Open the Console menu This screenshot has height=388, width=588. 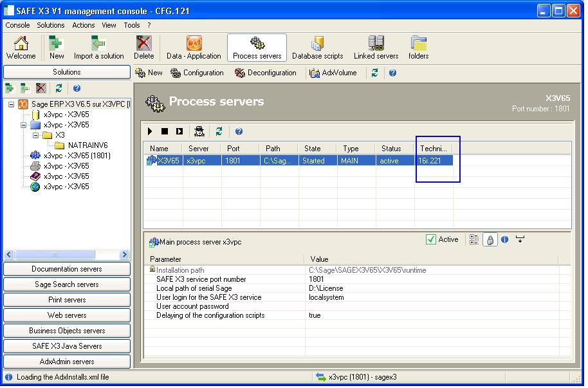17,25
